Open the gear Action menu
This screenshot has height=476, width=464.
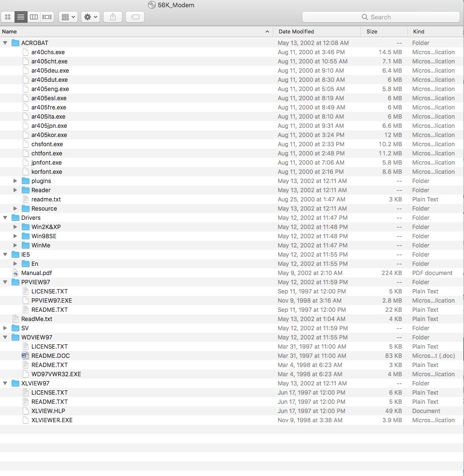tap(90, 17)
